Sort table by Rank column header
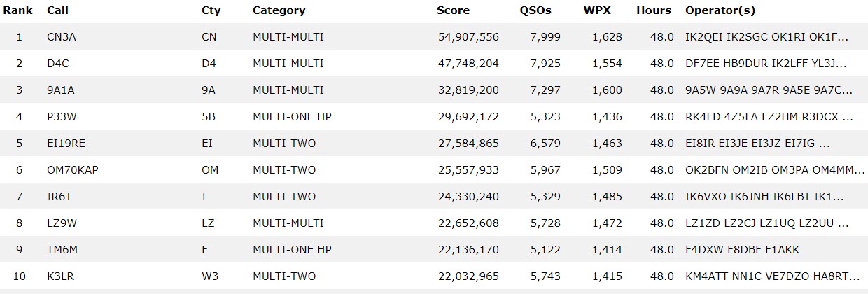This screenshot has height=294, width=868. pyautogui.click(x=17, y=10)
